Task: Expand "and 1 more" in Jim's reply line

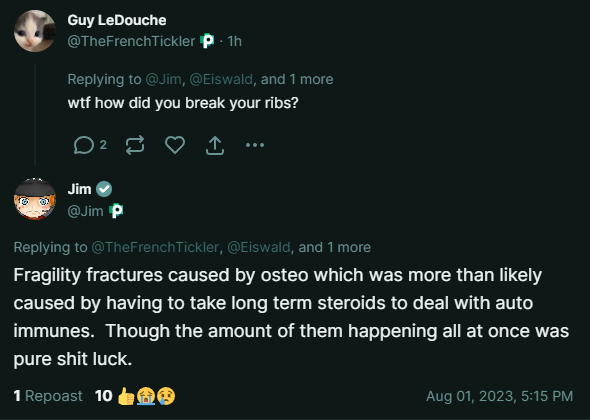Action: [x=335, y=247]
